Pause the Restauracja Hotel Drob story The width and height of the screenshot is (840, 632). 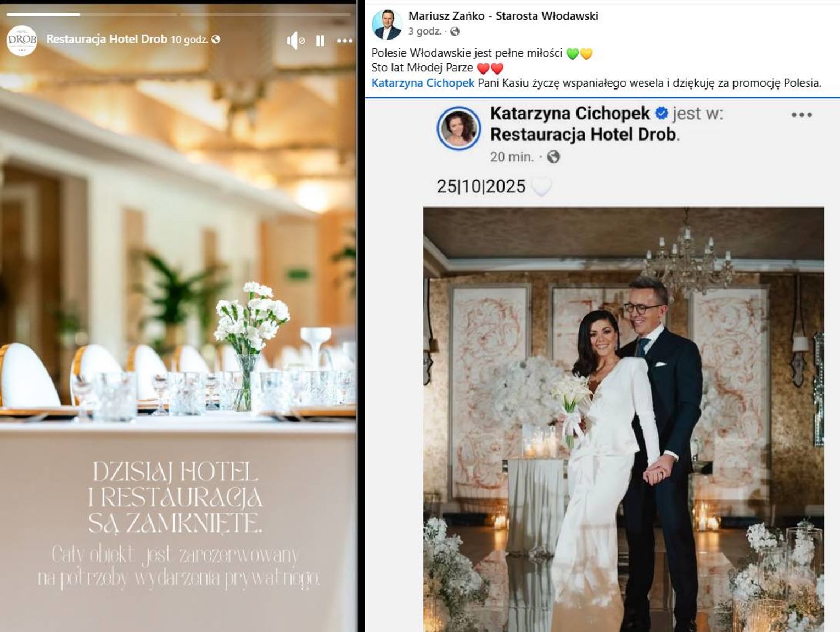tap(320, 41)
